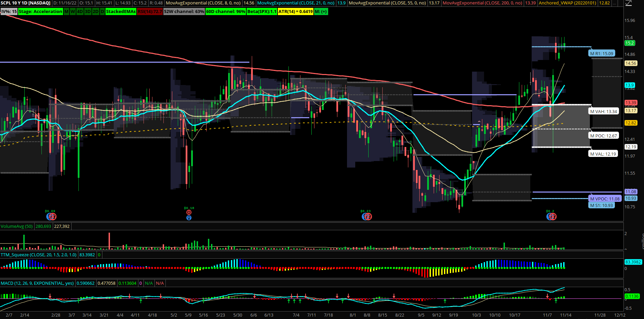Viewport: 644px width, 319px height.
Task: Click the M R1: 15.09 price bubble
Action: [602, 53]
